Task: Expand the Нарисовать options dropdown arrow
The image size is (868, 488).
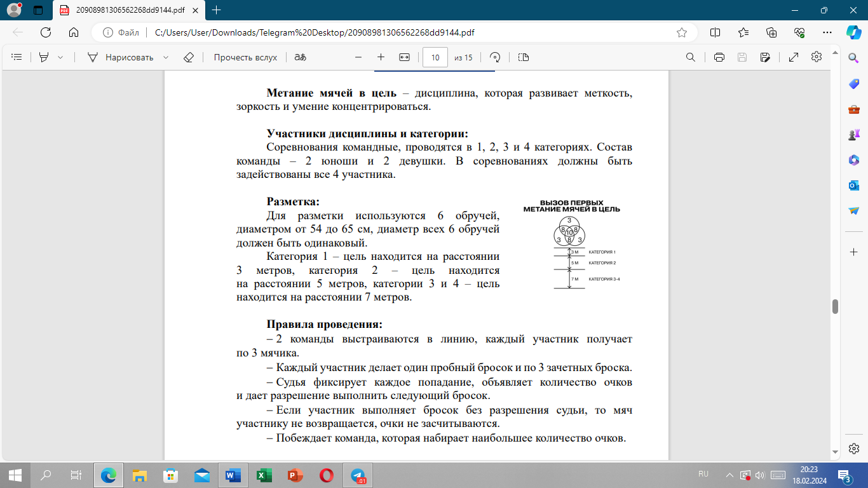Action: (166, 57)
